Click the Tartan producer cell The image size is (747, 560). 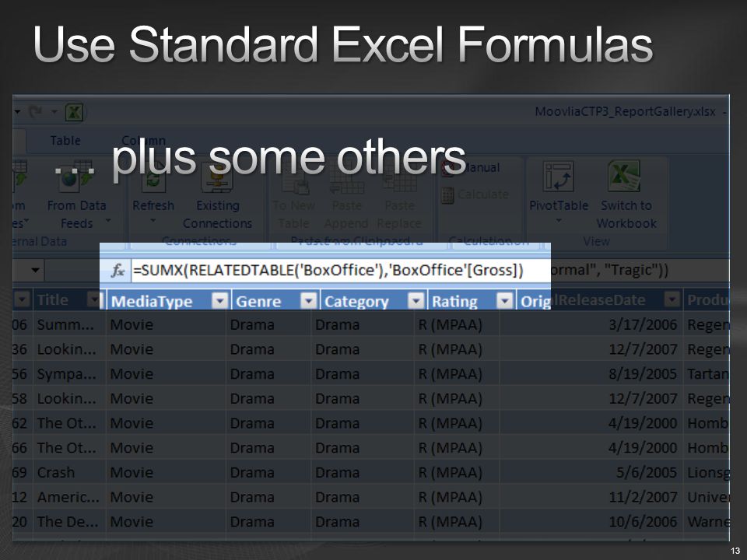pyautogui.click(x=707, y=374)
